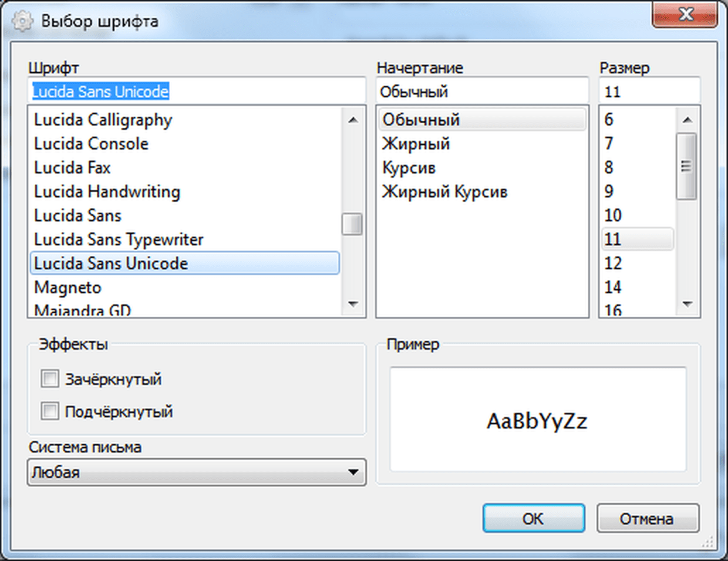
Task: Select the Lucida Console font
Action: [x=92, y=144]
